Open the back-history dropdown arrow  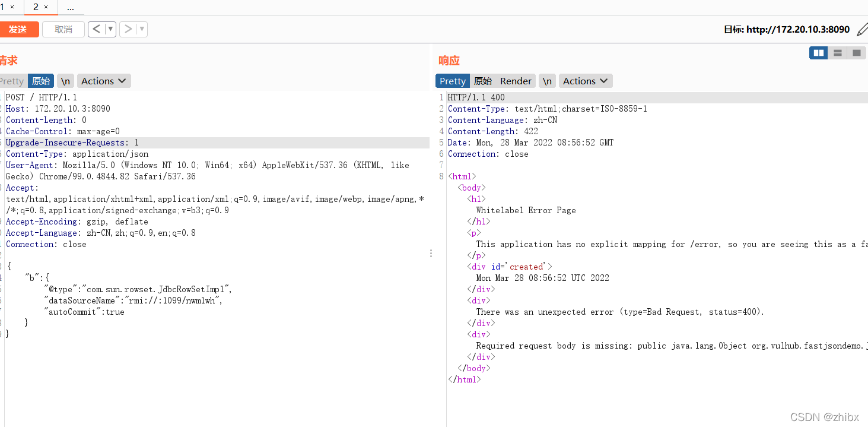[110, 29]
